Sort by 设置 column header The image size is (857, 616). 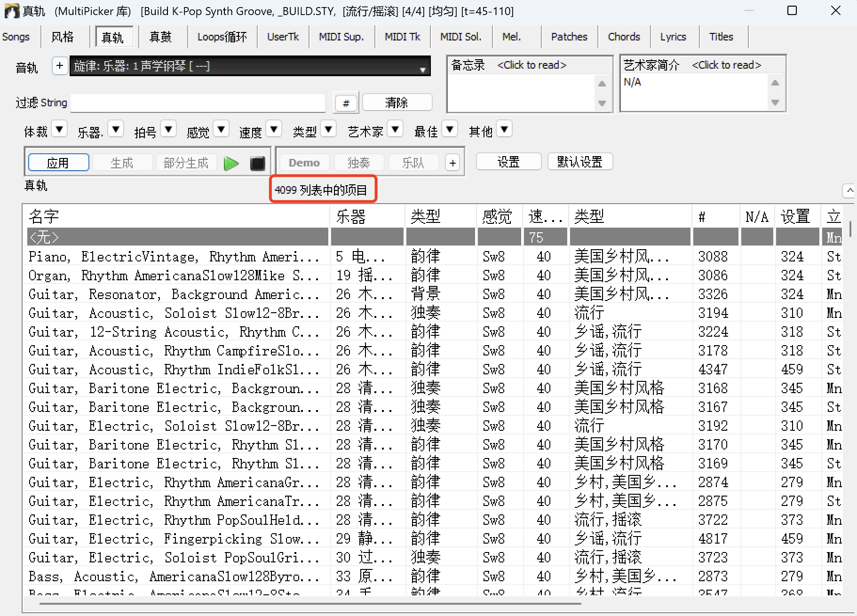point(797,216)
